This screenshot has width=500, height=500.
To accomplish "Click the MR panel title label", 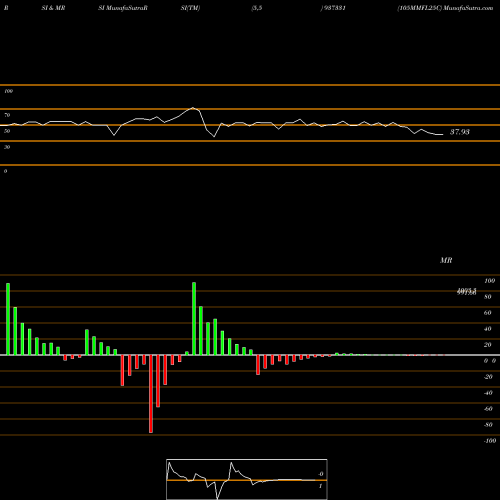I will point(446,260).
